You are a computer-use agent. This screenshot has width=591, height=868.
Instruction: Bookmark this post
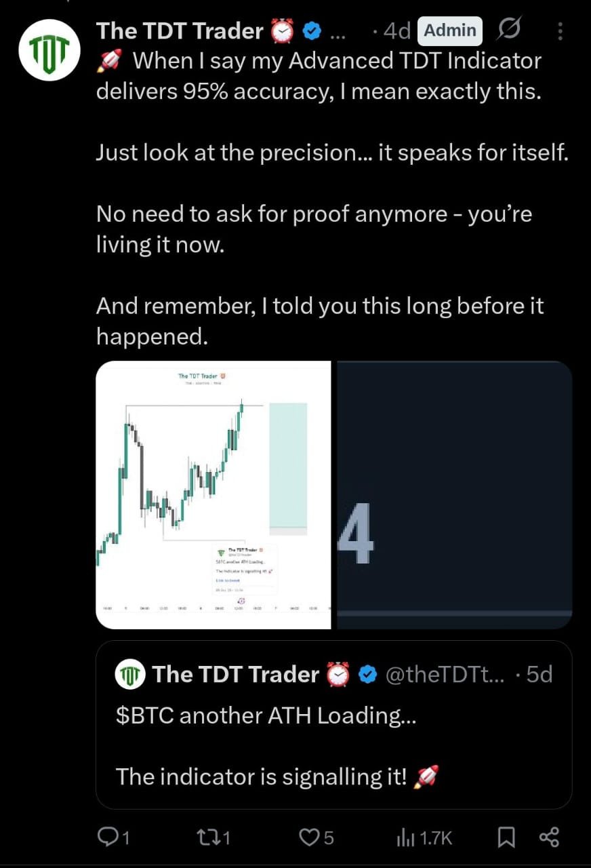(506, 838)
